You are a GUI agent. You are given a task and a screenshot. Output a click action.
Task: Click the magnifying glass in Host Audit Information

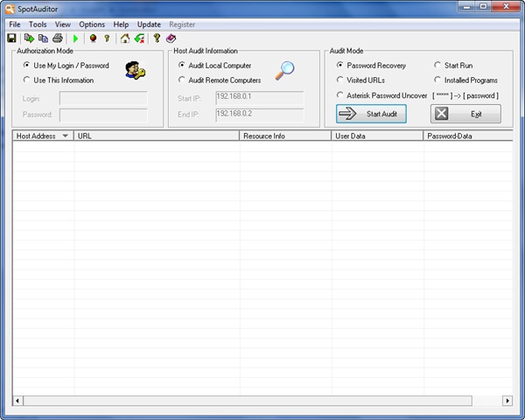(286, 71)
